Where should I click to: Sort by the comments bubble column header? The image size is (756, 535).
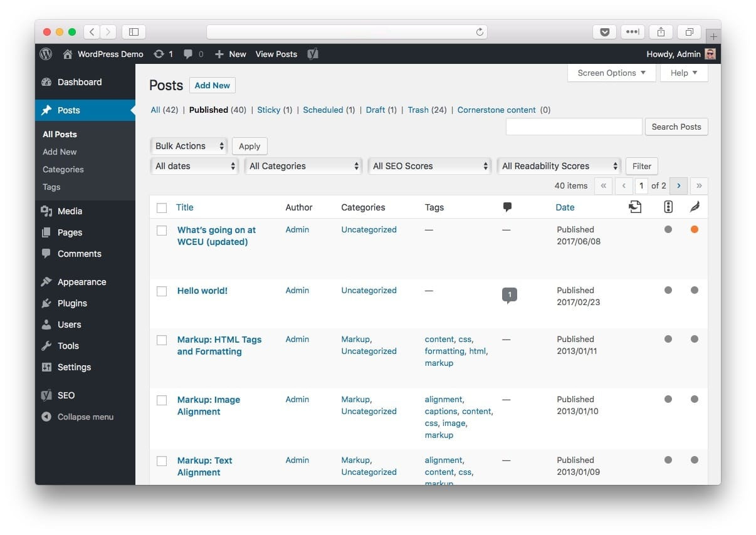click(507, 207)
